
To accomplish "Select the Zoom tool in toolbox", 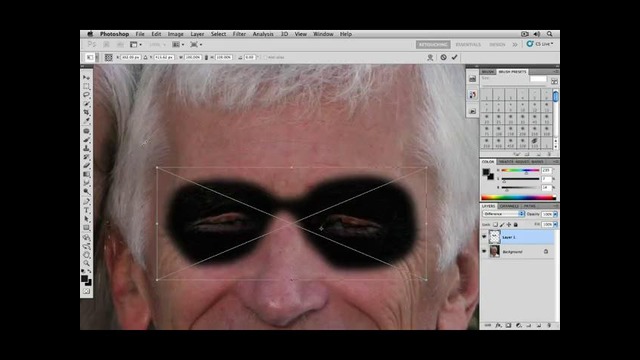I will tap(86, 263).
